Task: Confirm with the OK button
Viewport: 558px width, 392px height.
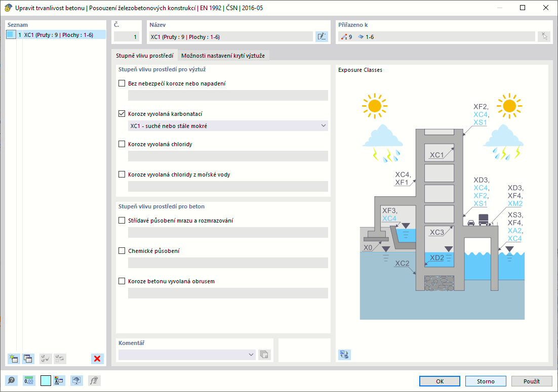Action: 440,381
